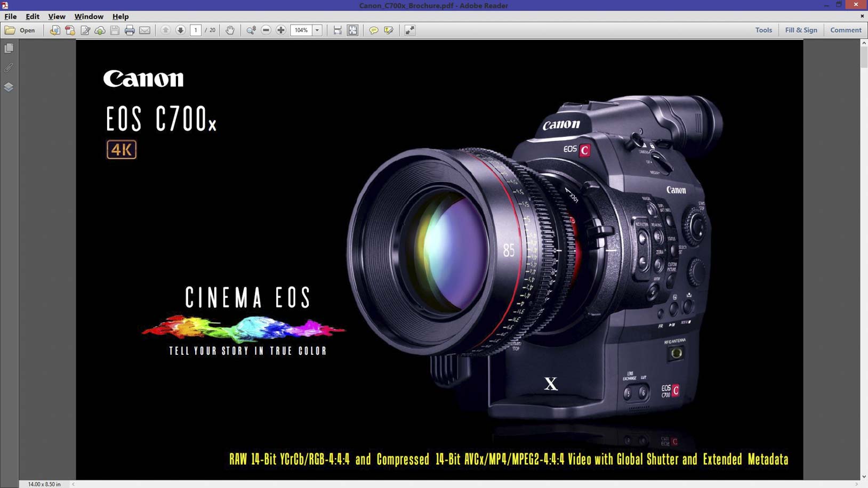
Task: Open the View menu
Action: (57, 17)
